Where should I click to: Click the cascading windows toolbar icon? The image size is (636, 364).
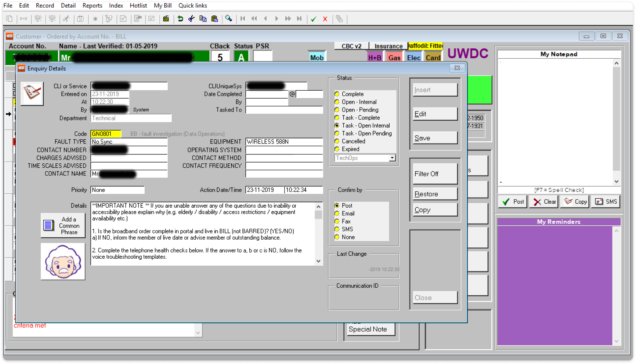(339, 19)
